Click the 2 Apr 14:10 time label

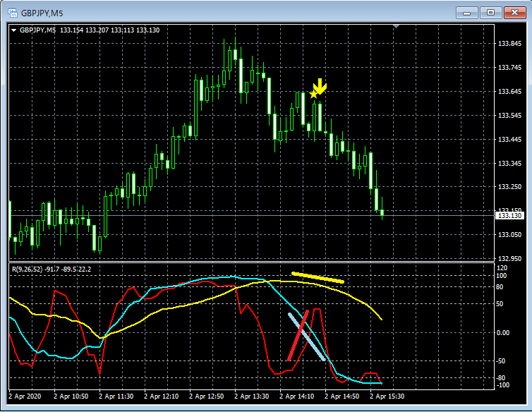[x=297, y=396]
